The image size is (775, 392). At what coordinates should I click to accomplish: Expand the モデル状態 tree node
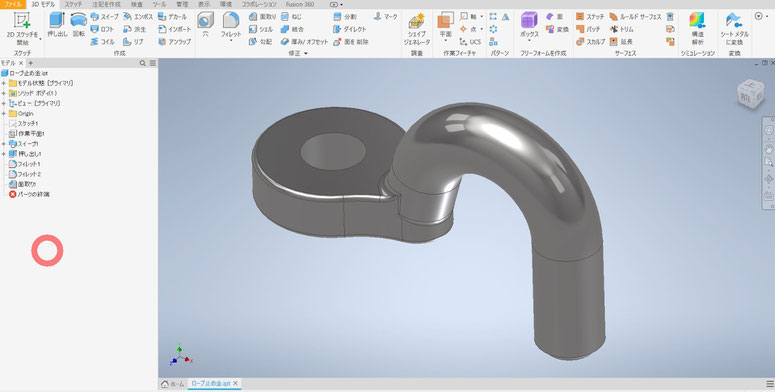coord(4,83)
